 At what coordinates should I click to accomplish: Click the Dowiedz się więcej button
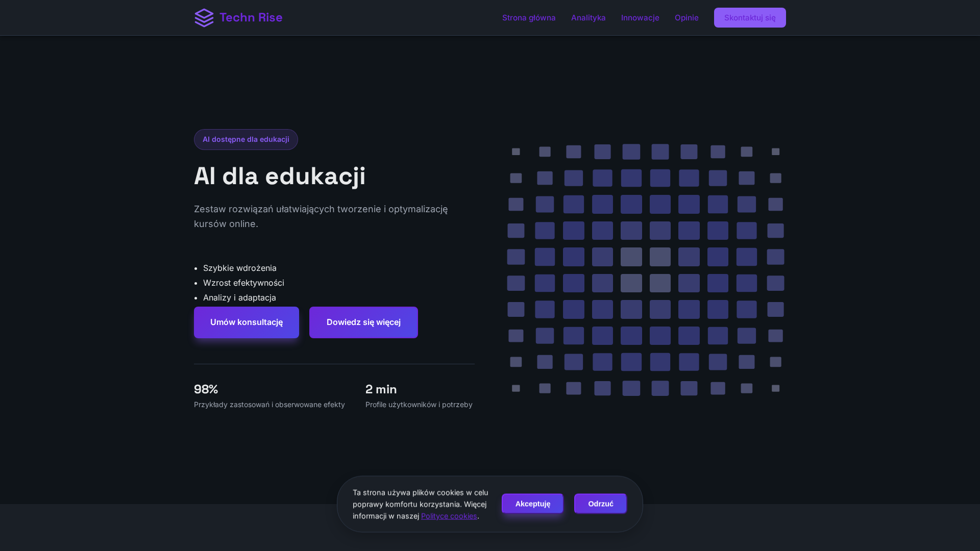[x=363, y=322]
